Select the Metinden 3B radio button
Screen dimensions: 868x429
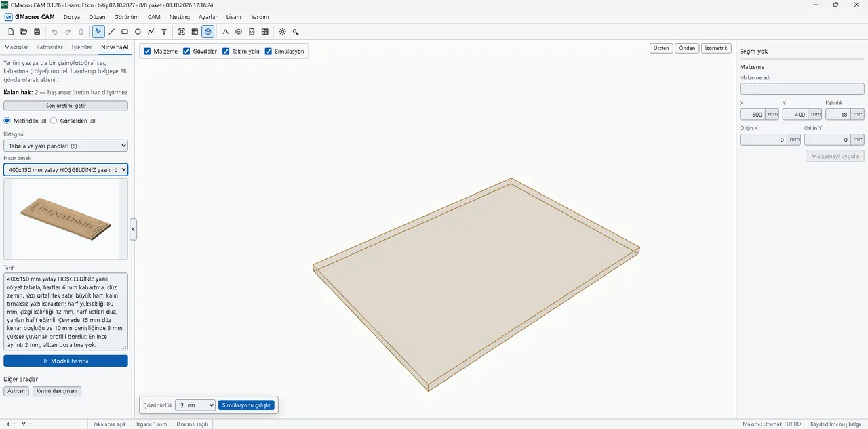tap(7, 121)
